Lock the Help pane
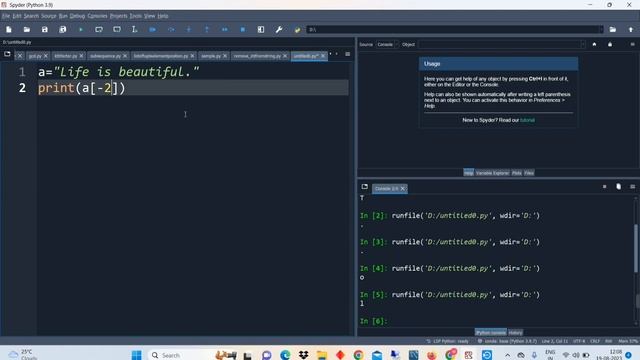 (x=610, y=44)
